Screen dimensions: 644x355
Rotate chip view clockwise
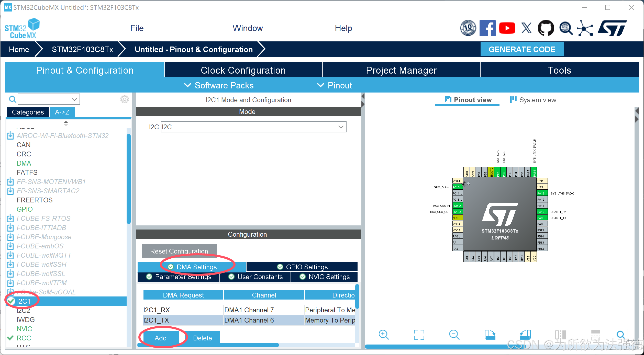click(x=490, y=334)
